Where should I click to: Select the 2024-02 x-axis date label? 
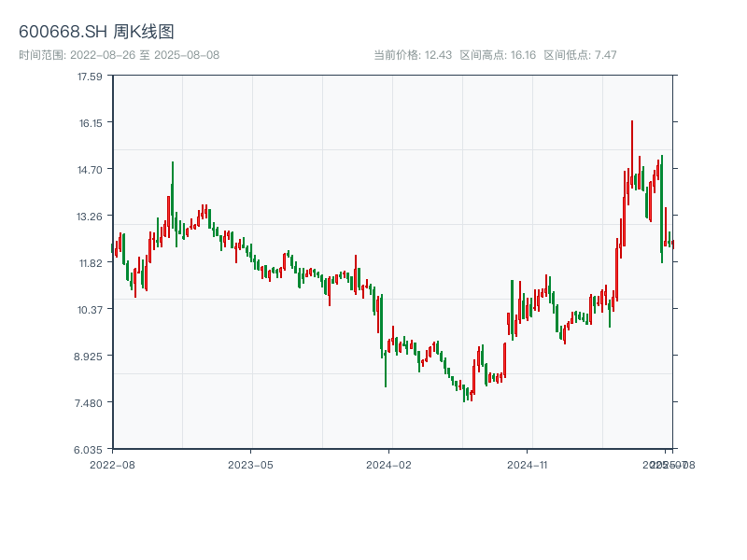click(389, 464)
